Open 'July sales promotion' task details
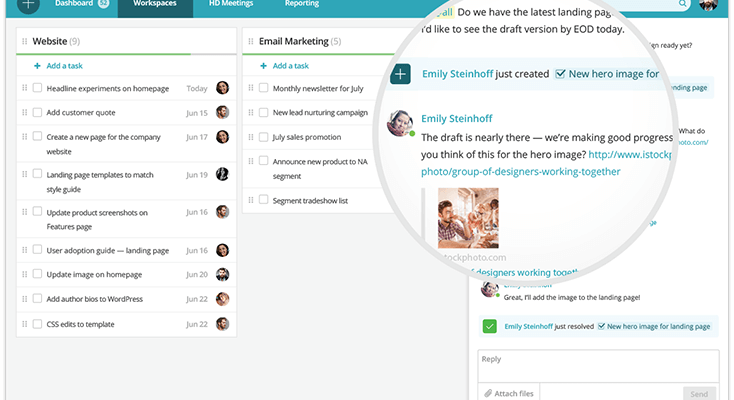 [306, 136]
